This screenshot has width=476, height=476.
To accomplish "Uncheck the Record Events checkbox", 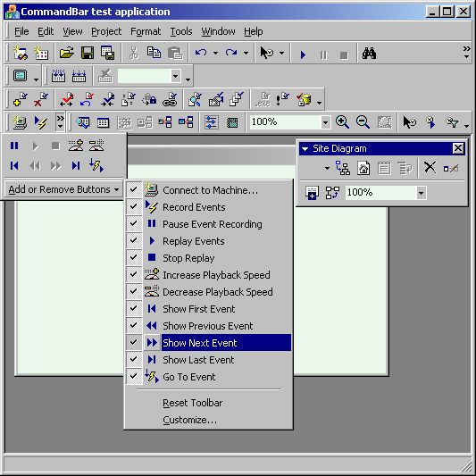I will pos(134,206).
